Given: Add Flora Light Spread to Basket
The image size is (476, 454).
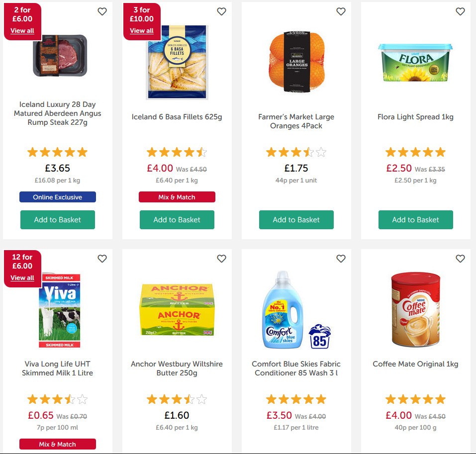Looking at the screenshot, I should pos(415,219).
